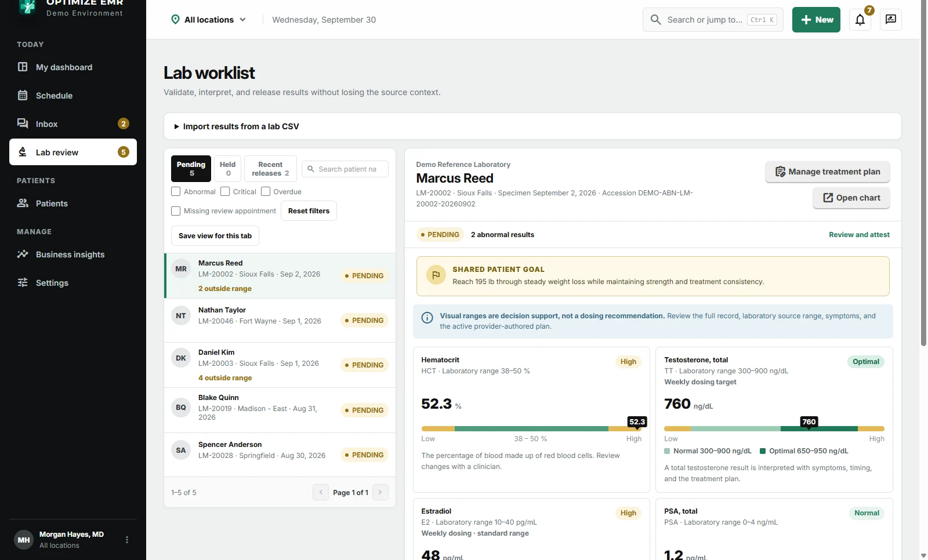Click the location pin icon

(175, 20)
